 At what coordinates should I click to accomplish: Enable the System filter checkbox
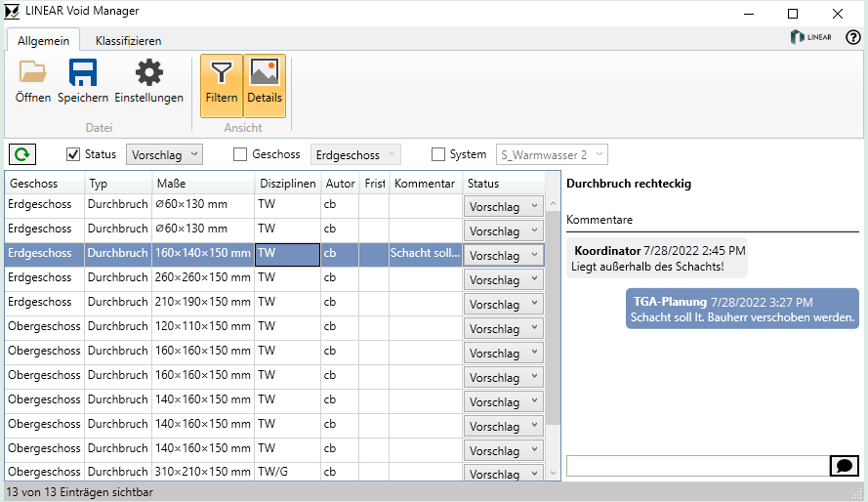click(x=437, y=154)
